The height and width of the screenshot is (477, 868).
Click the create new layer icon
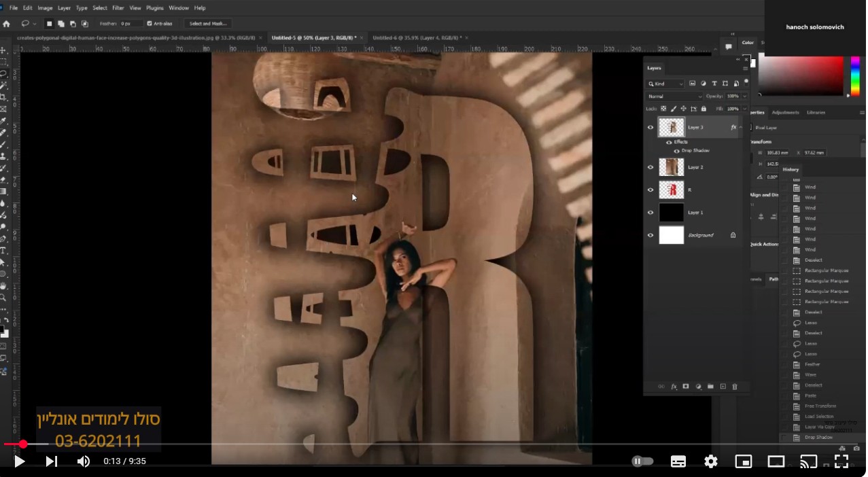point(723,387)
